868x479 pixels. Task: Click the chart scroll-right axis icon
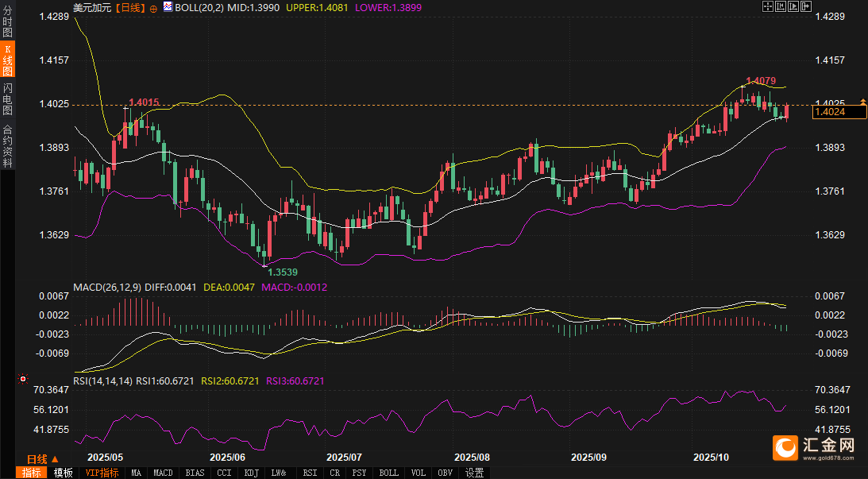pyautogui.click(x=793, y=7)
